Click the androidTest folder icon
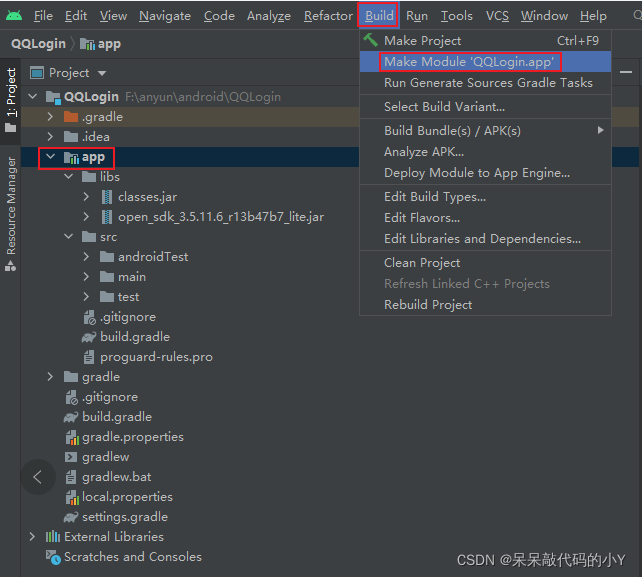 coord(107,257)
